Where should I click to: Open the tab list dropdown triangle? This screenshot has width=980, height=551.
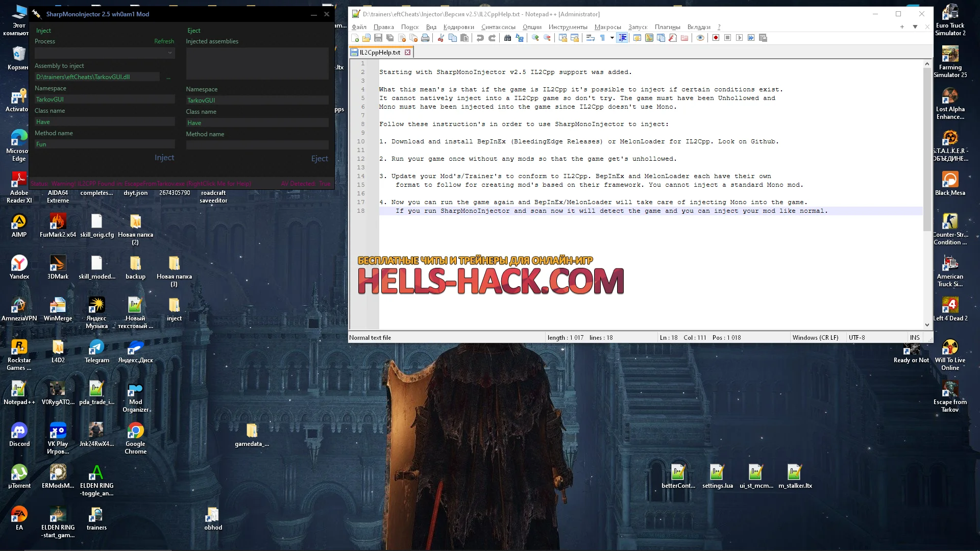[x=915, y=27]
